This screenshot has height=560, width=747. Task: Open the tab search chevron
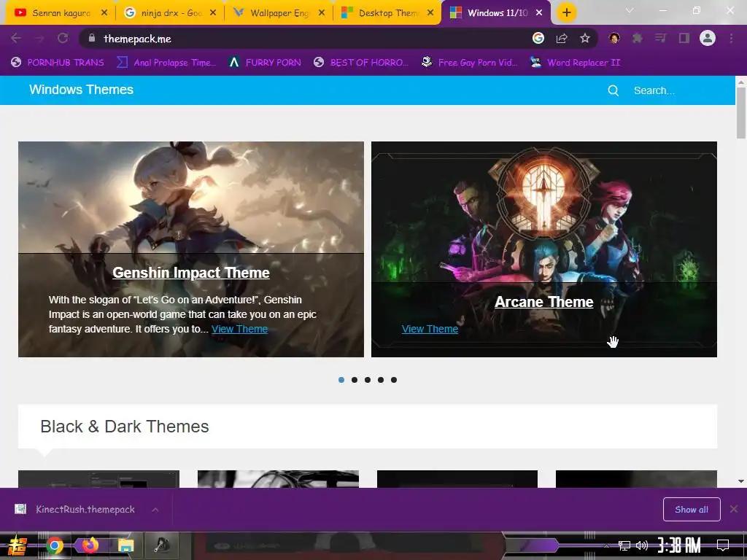[x=630, y=10]
